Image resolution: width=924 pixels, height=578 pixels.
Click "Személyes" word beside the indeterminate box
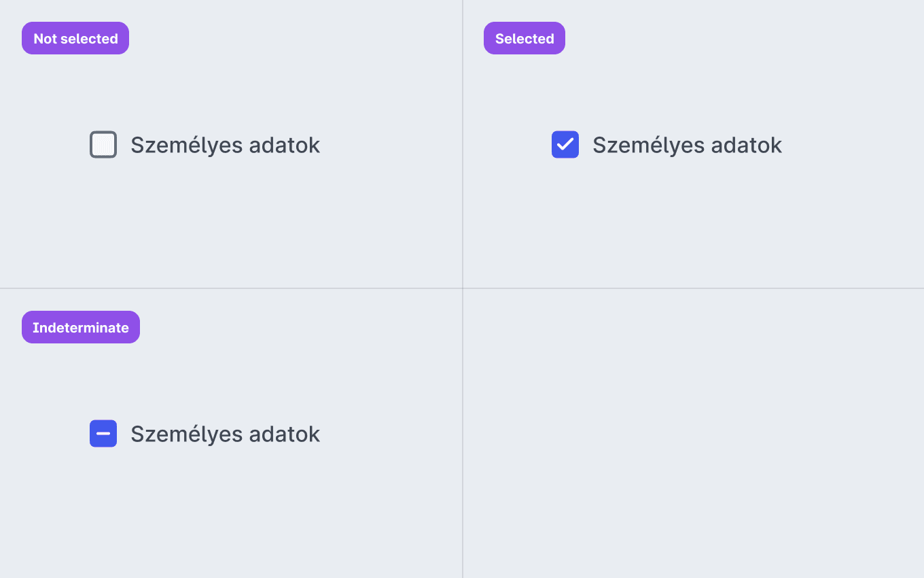pos(187,434)
